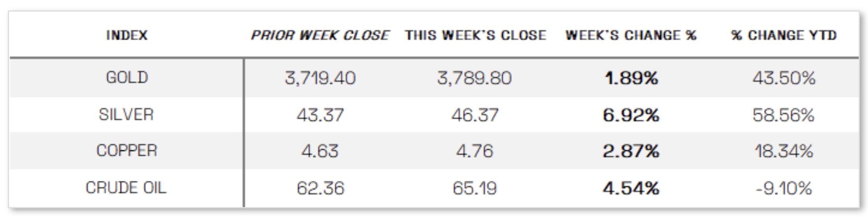The width and height of the screenshot is (868, 219).
Task: Select the COPPER row label
Action: tap(127, 150)
